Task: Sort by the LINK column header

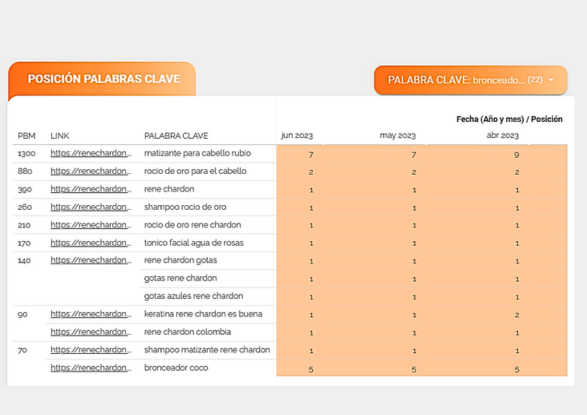Action: pyautogui.click(x=60, y=136)
